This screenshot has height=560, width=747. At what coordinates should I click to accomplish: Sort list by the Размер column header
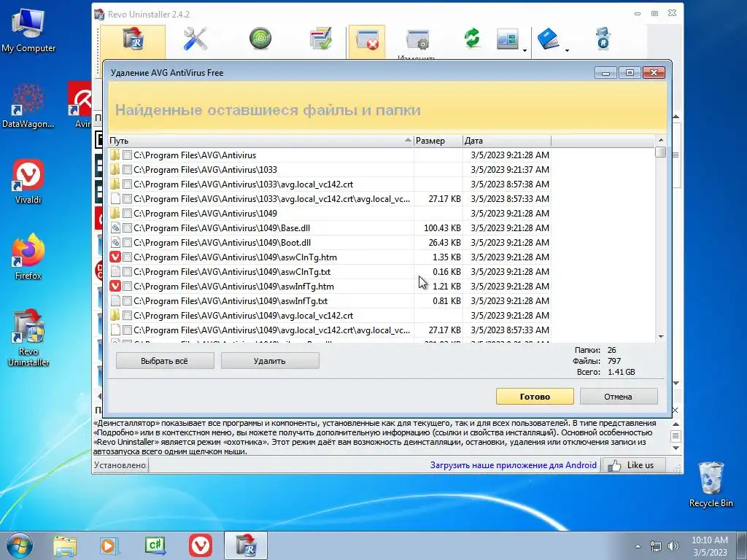pyautogui.click(x=438, y=141)
